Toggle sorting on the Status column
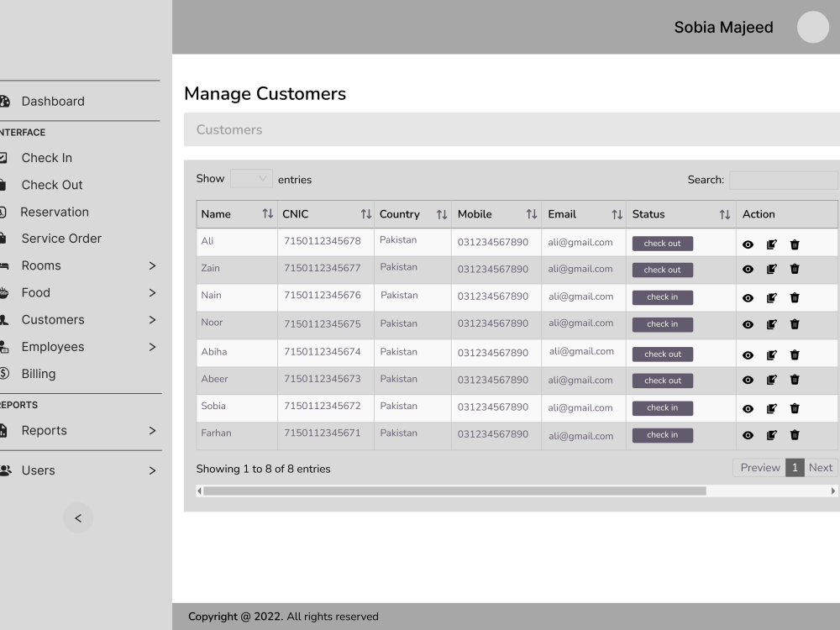 coord(724,213)
